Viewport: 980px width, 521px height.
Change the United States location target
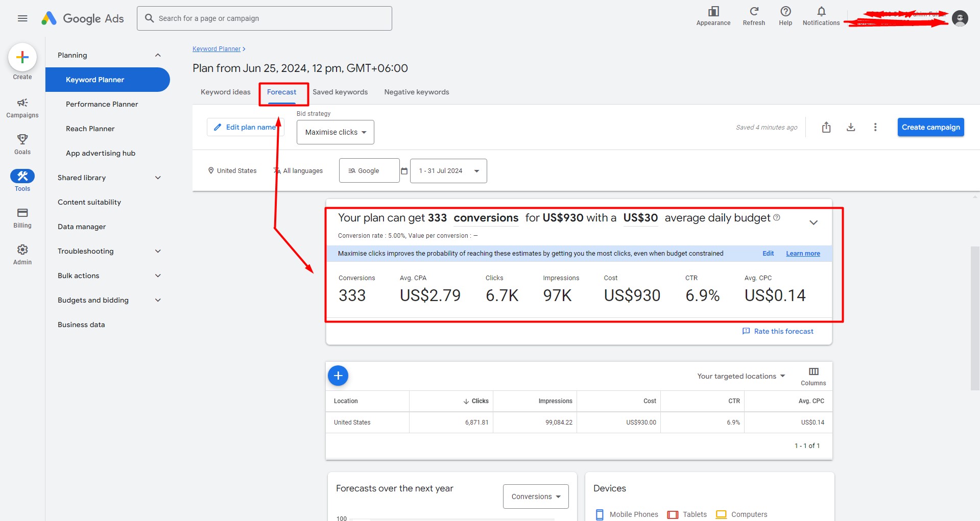coord(232,171)
